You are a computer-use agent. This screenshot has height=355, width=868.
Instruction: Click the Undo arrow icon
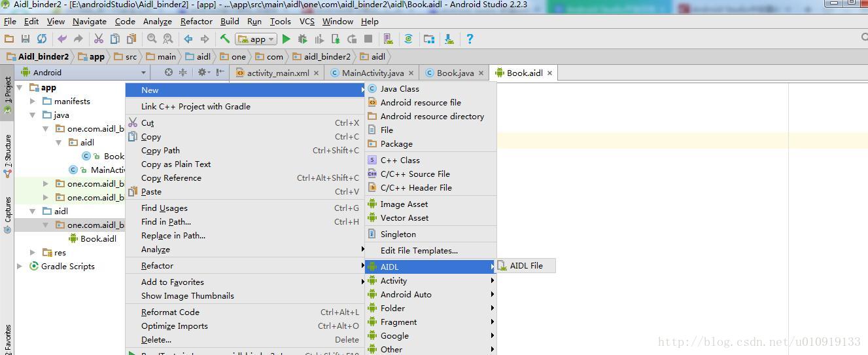(62, 39)
